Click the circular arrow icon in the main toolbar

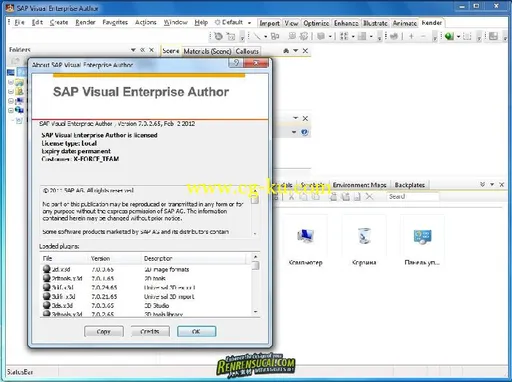(218, 36)
